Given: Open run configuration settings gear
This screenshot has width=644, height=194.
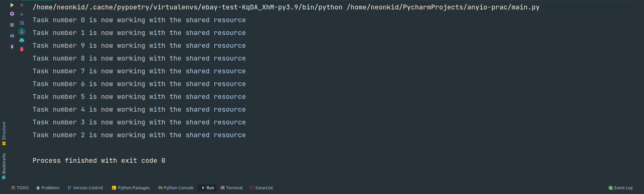Looking at the screenshot, I should (x=12, y=14).
